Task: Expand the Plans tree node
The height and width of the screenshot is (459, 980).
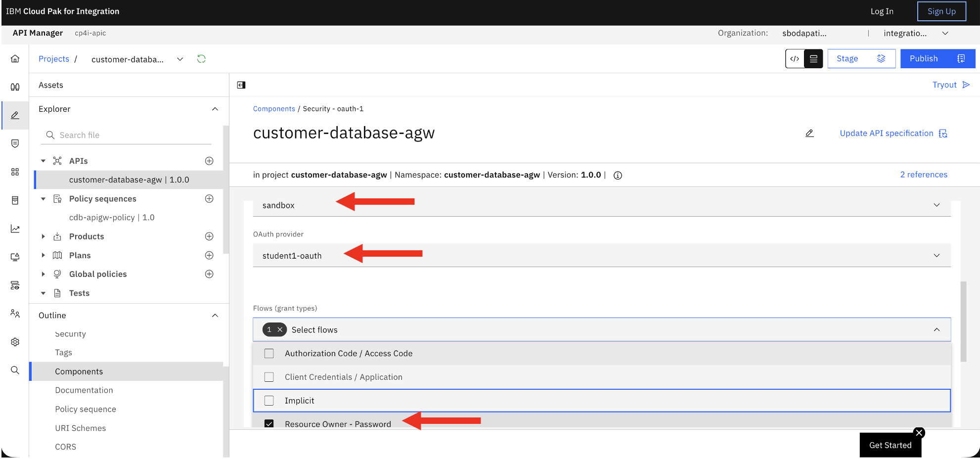Action: click(x=43, y=255)
